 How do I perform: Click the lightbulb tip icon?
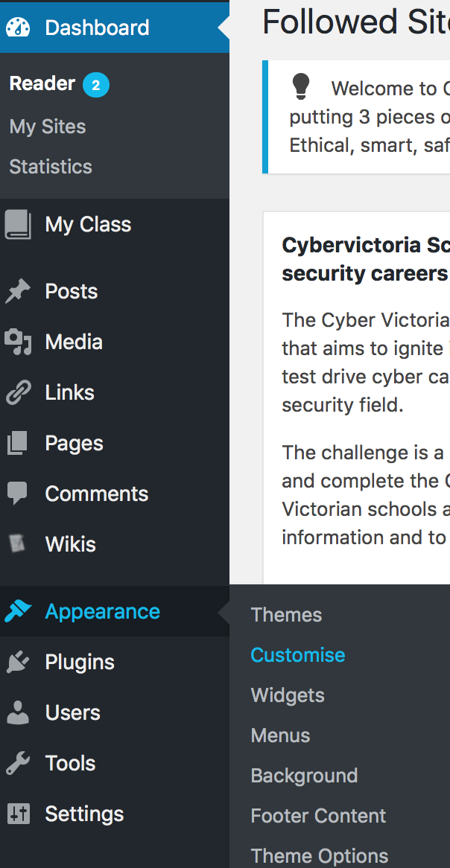coord(301,87)
